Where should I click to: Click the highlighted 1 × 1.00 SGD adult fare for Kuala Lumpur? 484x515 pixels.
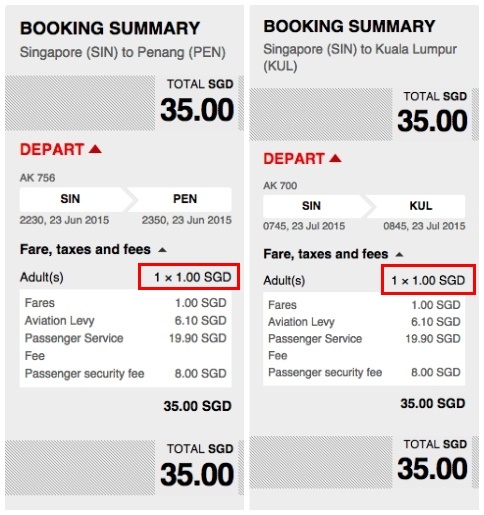click(x=428, y=280)
